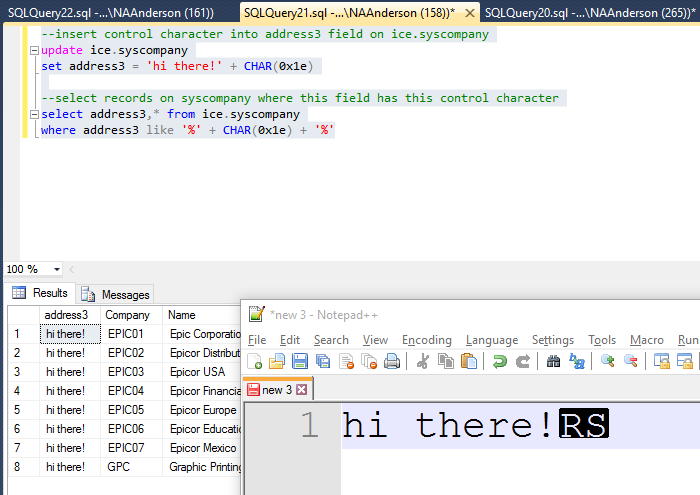Click the Zoom In magnifier icon

[x=607, y=362]
